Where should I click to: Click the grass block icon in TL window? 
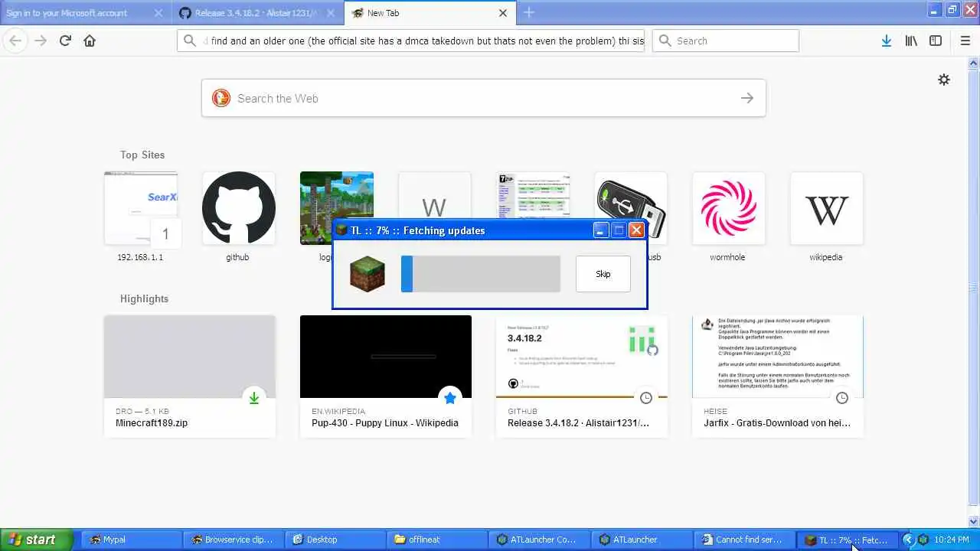pos(367,274)
